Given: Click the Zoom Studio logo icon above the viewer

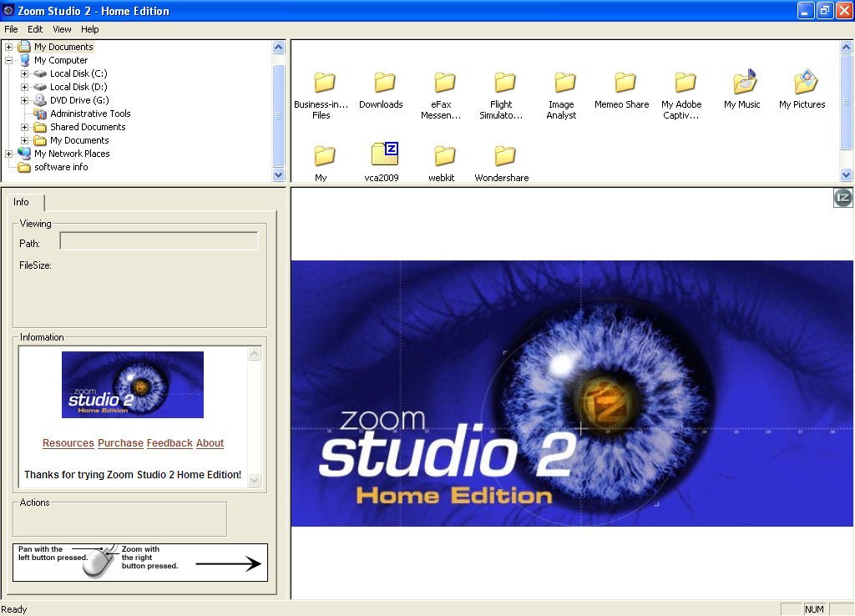Looking at the screenshot, I should [x=842, y=198].
